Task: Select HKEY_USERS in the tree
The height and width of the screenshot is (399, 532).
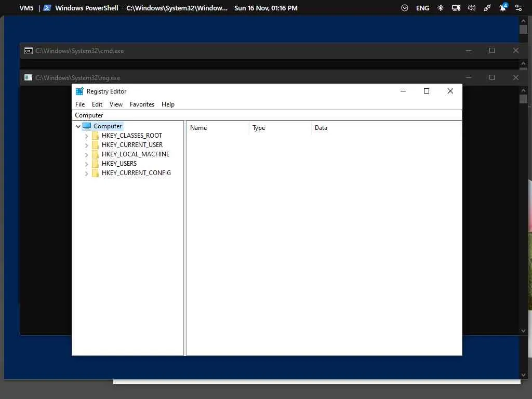Action: (x=119, y=164)
